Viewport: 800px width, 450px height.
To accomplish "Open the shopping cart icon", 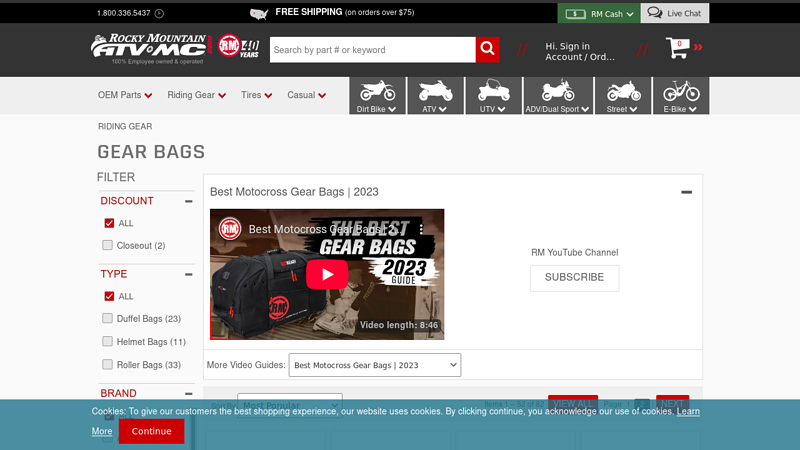I will pyautogui.click(x=680, y=50).
